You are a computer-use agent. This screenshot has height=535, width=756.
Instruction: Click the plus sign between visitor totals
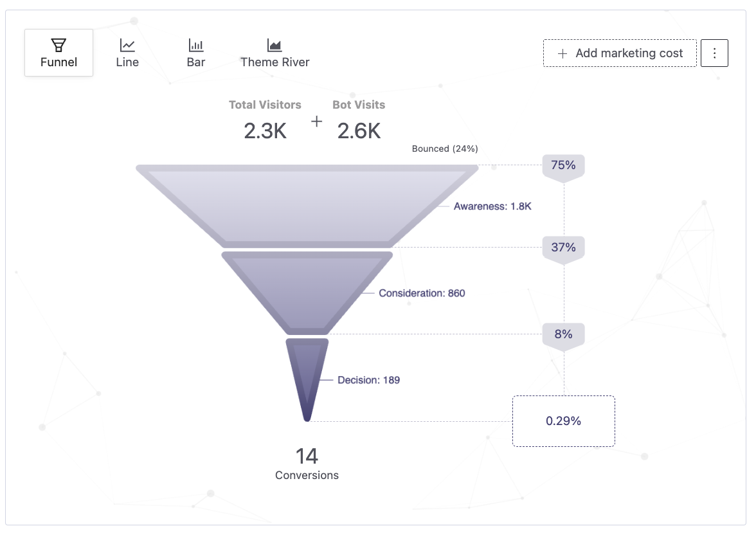tap(317, 122)
